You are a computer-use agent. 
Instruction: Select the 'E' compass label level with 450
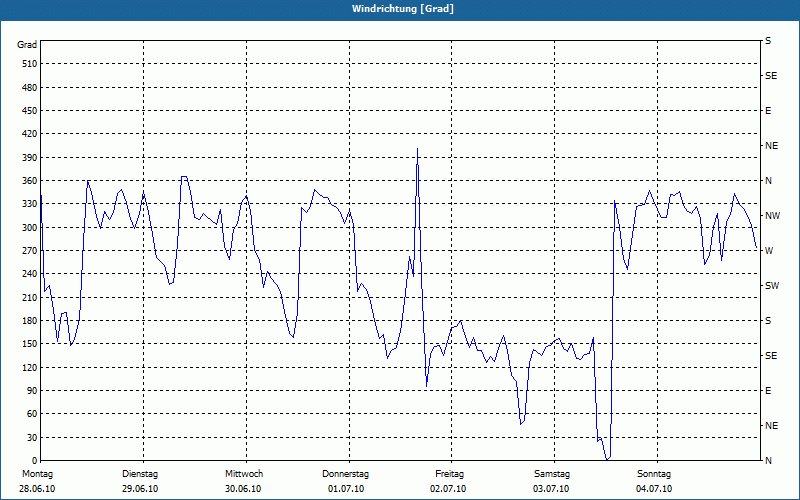pyautogui.click(x=768, y=111)
